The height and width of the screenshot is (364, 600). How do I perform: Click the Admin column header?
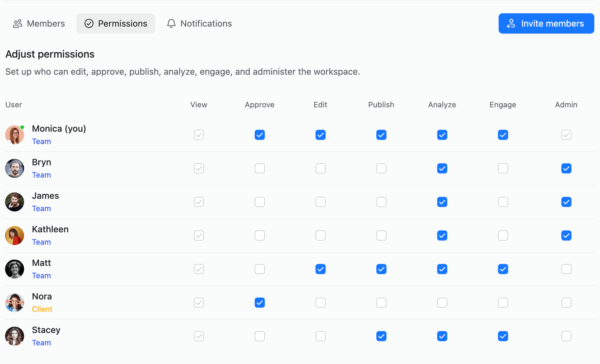coord(566,105)
